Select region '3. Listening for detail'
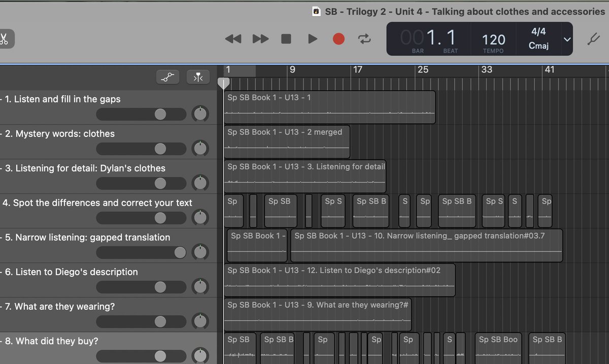This screenshot has width=609, height=364. tap(305, 176)
